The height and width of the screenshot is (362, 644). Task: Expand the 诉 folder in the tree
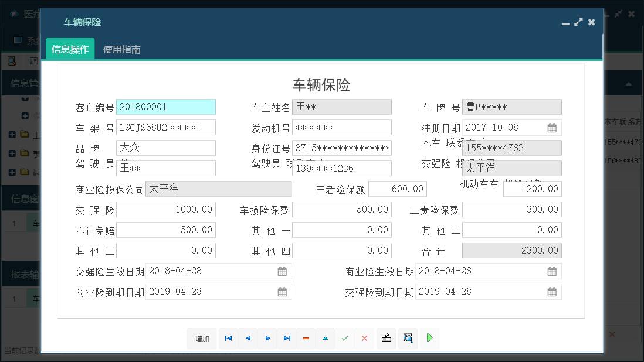click(12, 172)
